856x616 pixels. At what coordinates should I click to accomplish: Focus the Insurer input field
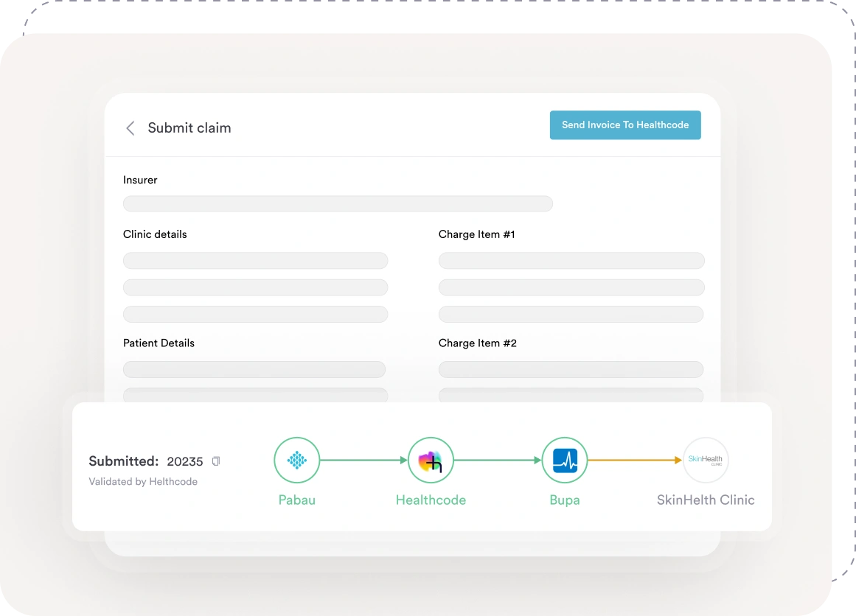coord(338,204)
